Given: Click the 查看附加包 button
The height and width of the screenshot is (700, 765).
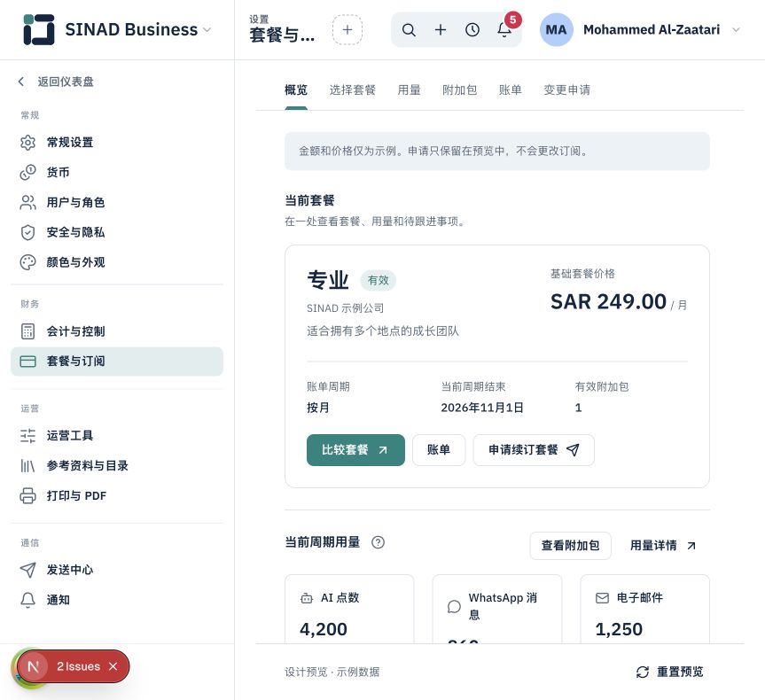Looking at the screenshot, I should click(570, 545).
